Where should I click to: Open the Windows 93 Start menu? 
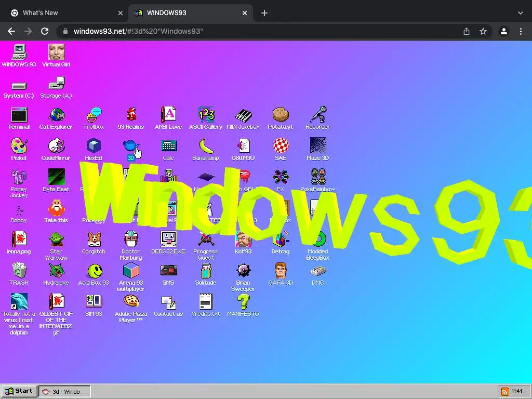[19, 391]
